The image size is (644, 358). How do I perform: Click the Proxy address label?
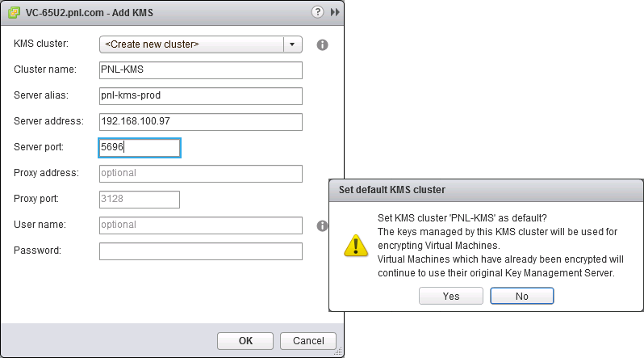click(46, 173)
